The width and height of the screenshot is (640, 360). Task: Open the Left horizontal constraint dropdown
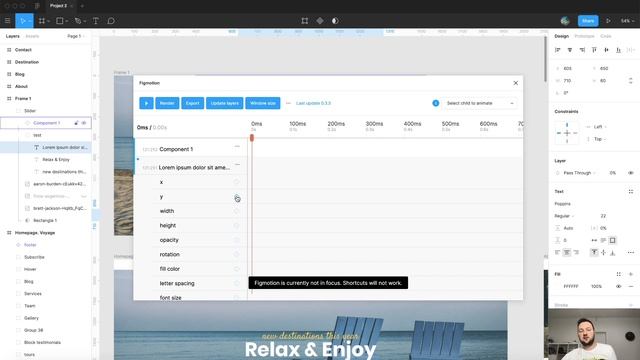point(599,127)
